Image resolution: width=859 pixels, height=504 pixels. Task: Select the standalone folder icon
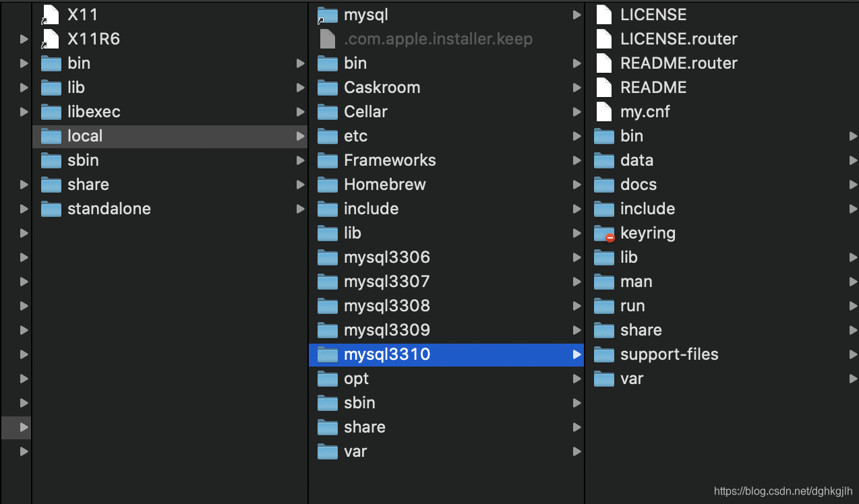pos(51,209)
